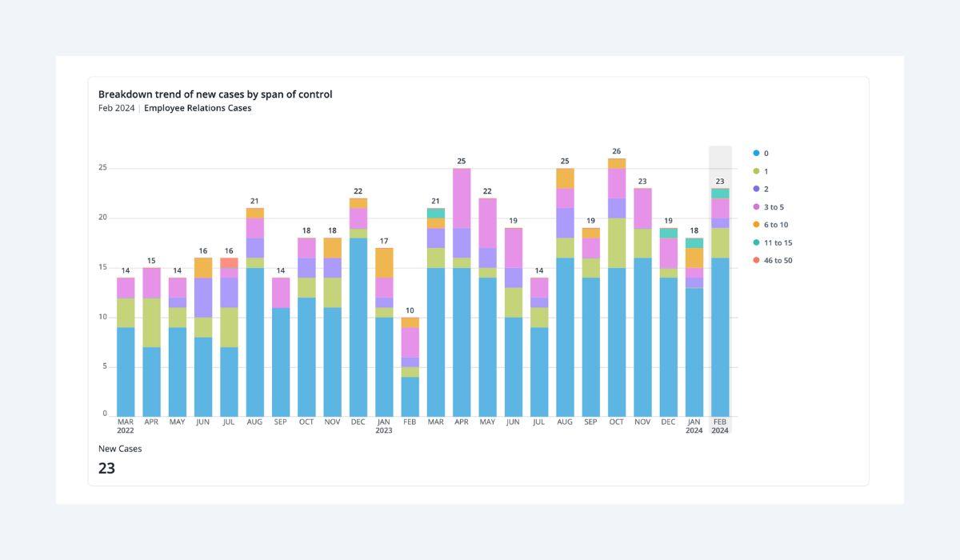This screenshot has width=960, height=560.
Task: Click the FEB 2023 bar labeled 10
Action: coord(410,366)
